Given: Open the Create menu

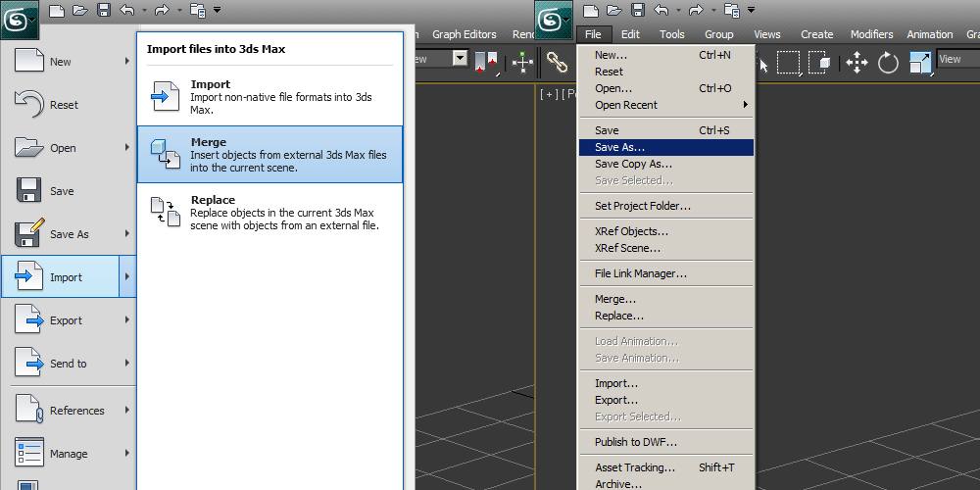Looking at the screenshot, I should [817, 34].
